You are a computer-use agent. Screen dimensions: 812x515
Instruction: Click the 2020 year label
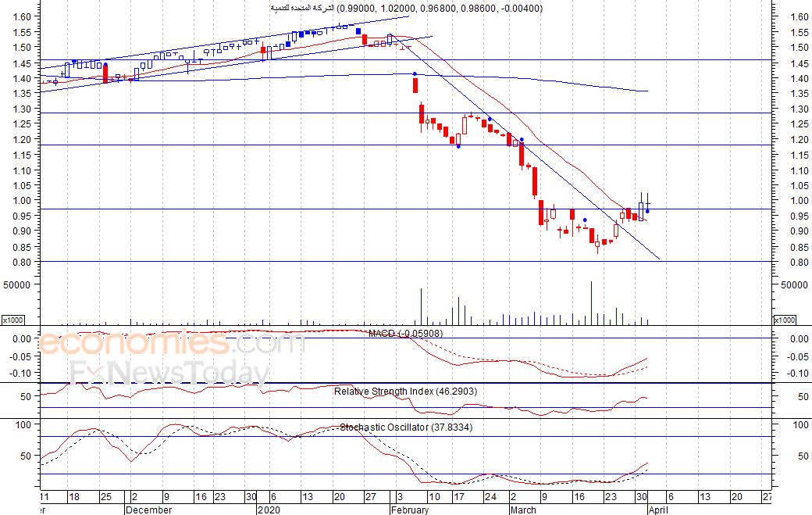click(x=269, y=510)
